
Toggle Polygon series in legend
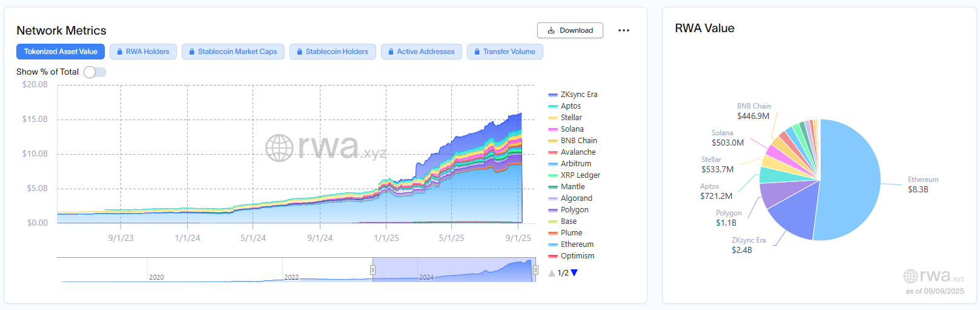point(569,210)
